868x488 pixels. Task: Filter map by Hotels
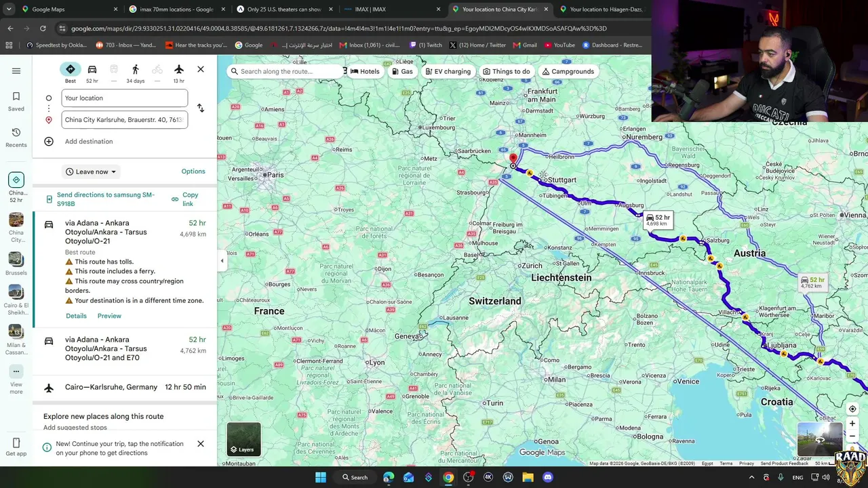point(365,71)
